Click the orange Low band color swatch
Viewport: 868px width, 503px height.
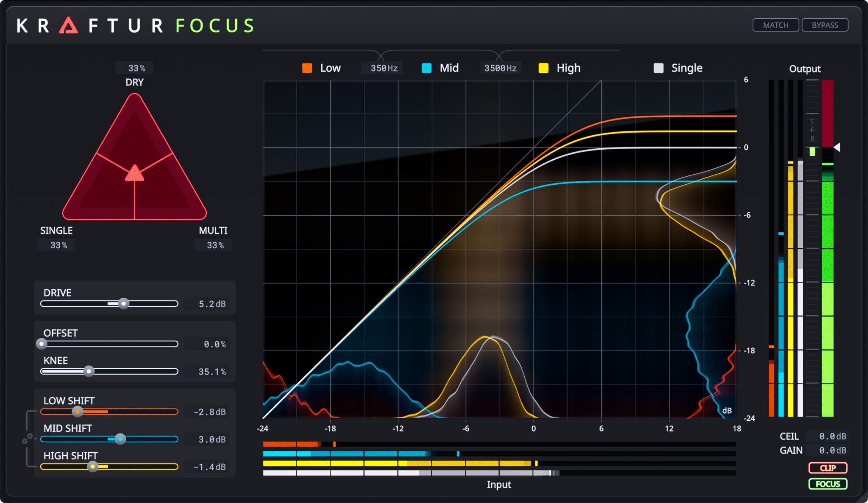[x=307, y=68]
